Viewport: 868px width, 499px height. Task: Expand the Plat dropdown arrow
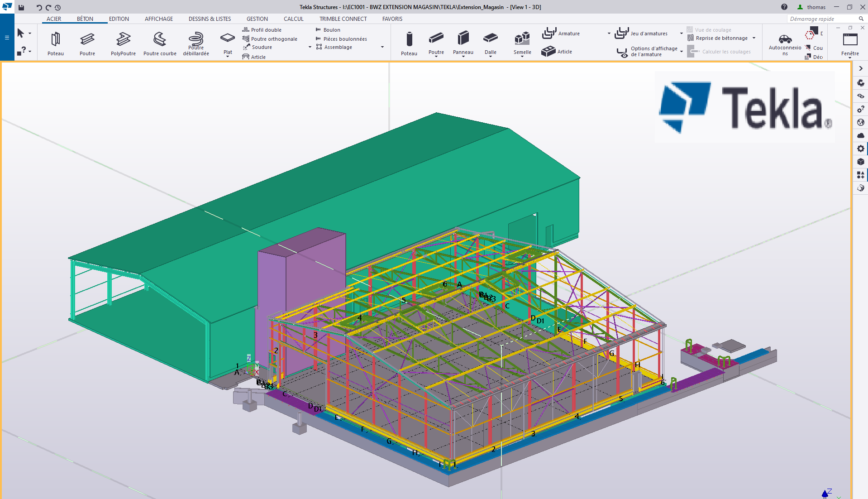pyautogui.click(x=228, y=57)
